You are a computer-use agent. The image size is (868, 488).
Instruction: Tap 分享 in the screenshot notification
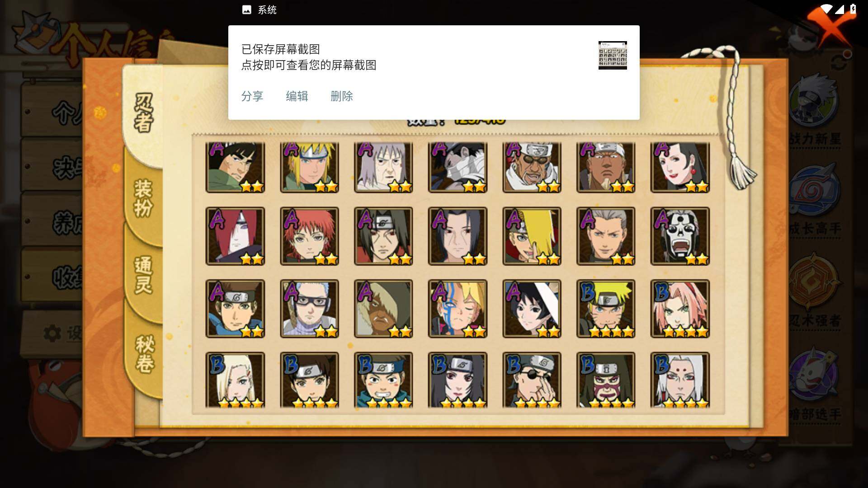click(252, 96)
